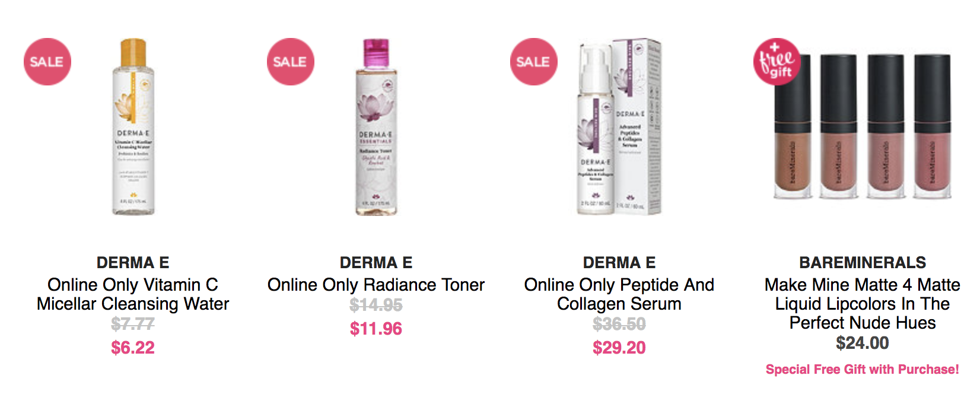Click the SALE badge on Vitamin C Cleansing Water
980x407 pixels.
click(x=47, y=62)
